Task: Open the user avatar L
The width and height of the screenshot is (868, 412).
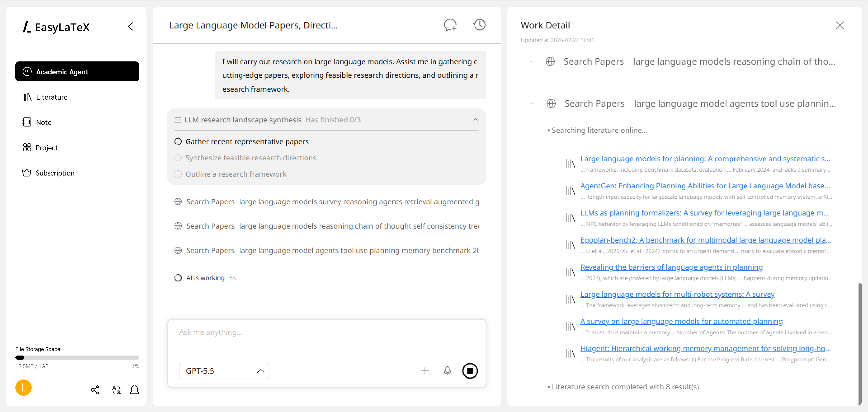Action: click(x=23, y=388)
